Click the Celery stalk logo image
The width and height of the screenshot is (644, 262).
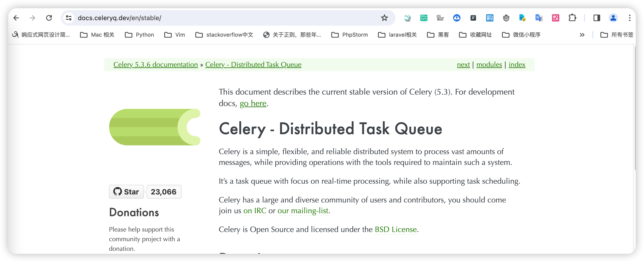155,127
